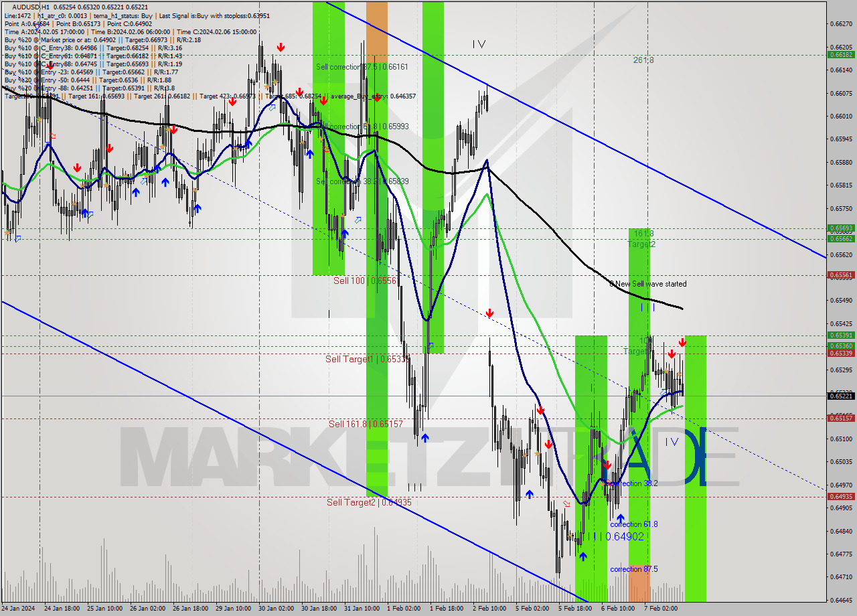The image size is (857, 616).
Task: Click the '0 New Sell wave started' label
Action: (647, 284)
